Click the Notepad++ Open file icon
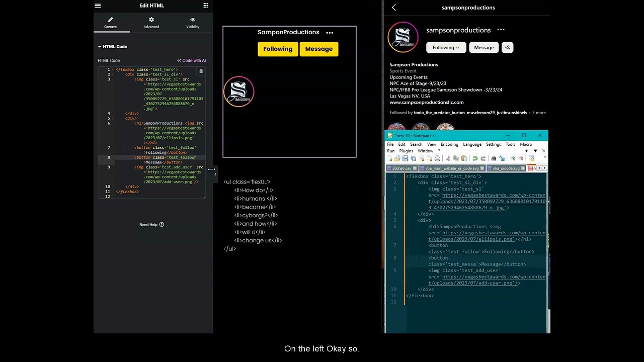Screen dimensions: 644x362 pos(397,158)
